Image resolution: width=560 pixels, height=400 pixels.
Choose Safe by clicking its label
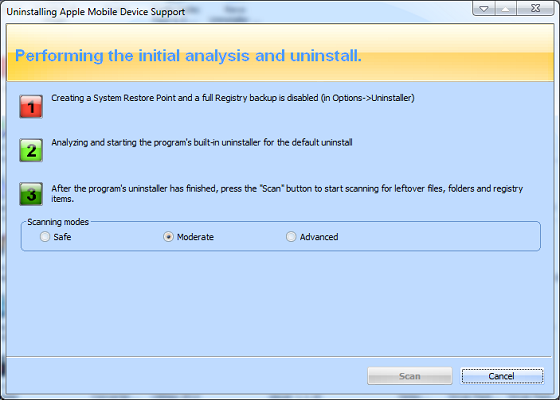pyautogui.click(x=62, y=237)
